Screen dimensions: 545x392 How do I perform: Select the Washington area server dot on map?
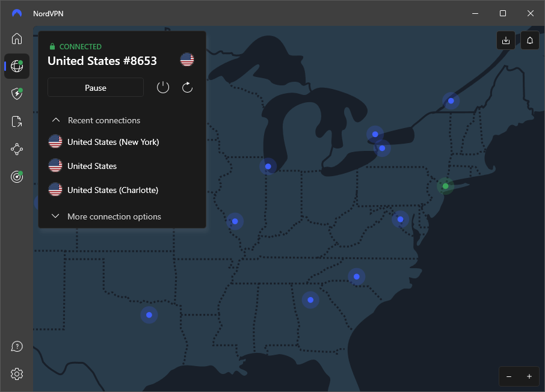tap(401, 219)
